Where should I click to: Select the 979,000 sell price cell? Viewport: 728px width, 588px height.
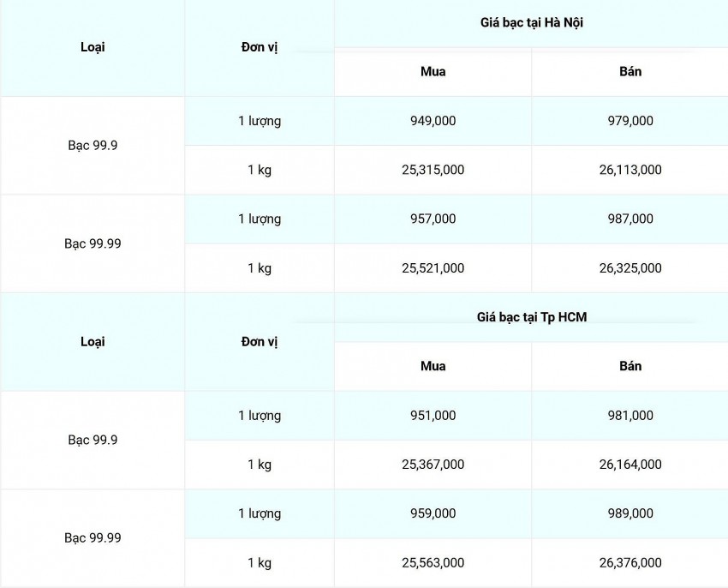pyautogui.click(x=630, y=121)
